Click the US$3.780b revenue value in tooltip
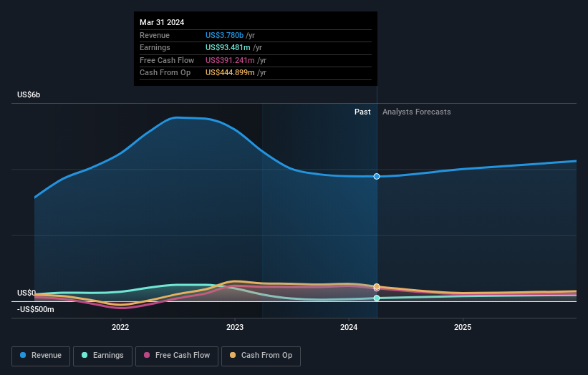This screenshot has width=588, height=375. click(225, 35)
